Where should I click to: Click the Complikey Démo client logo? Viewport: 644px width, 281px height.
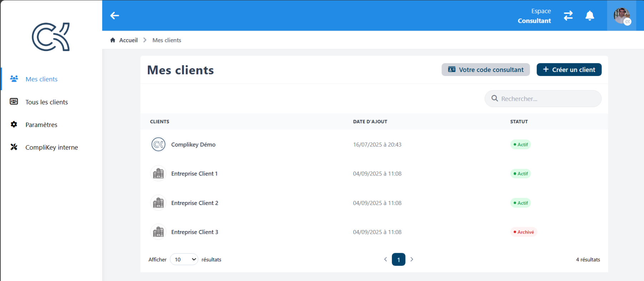158,144
